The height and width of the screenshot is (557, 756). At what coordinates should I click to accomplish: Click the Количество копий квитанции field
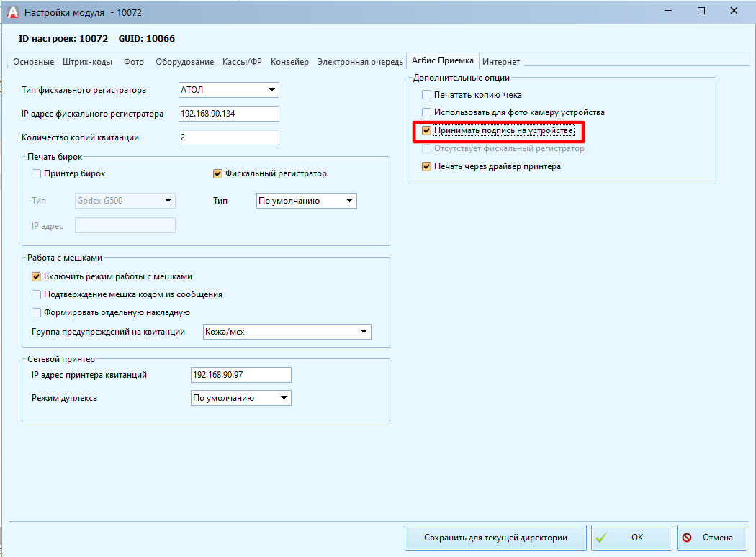[228, 137]
